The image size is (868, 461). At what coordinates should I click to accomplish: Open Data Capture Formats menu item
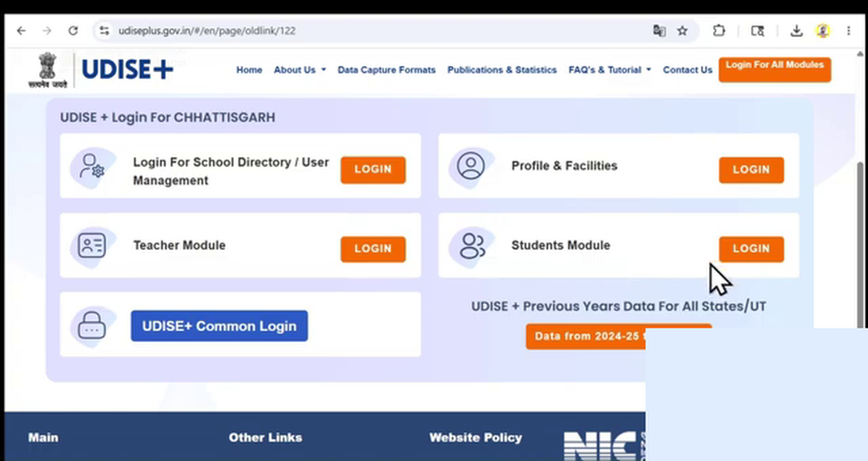(x=387, y=70)
